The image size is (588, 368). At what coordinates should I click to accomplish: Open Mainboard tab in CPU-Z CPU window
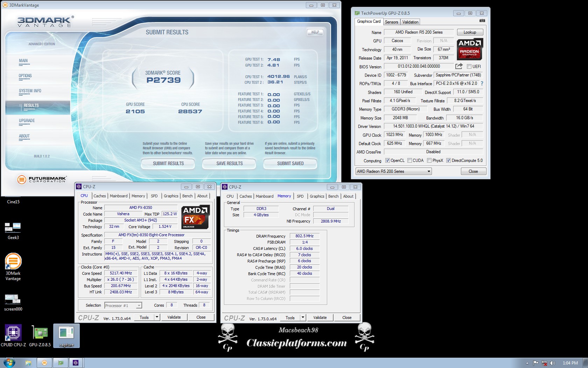[119, 196]
